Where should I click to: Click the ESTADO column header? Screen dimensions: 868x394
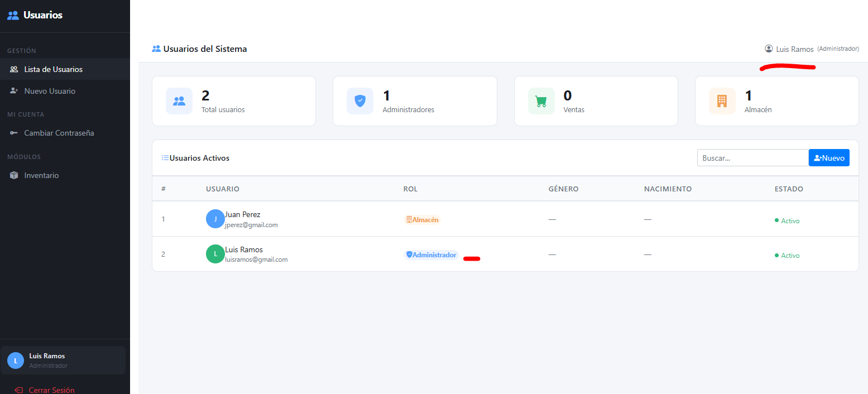789,189
